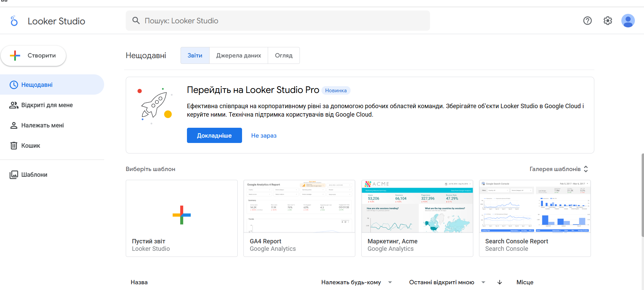644x290 pixels.
Task: Switch to the Огляд tab
Action: (x=284, y=55)
